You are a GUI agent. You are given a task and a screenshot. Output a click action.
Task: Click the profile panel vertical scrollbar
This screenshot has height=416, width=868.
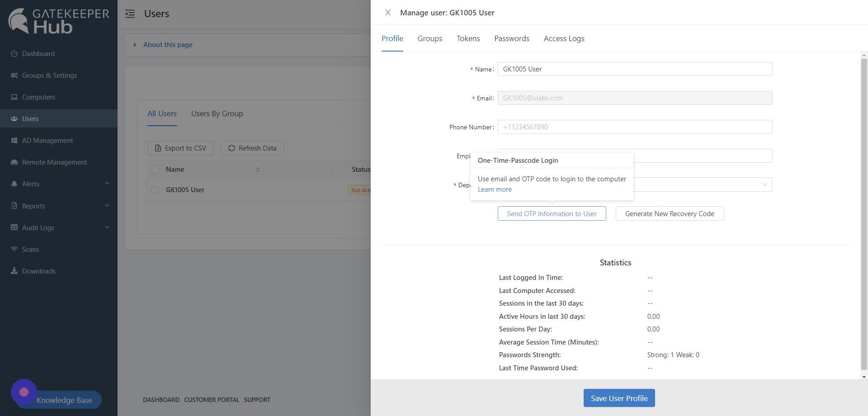[864, 215]
